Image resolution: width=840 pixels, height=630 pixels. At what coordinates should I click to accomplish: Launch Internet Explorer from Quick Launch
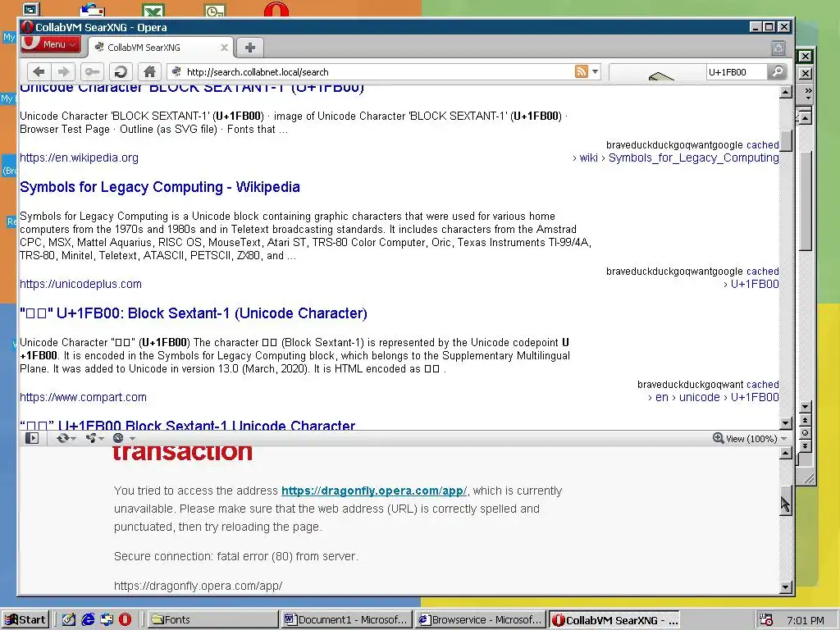pos(88,619)
